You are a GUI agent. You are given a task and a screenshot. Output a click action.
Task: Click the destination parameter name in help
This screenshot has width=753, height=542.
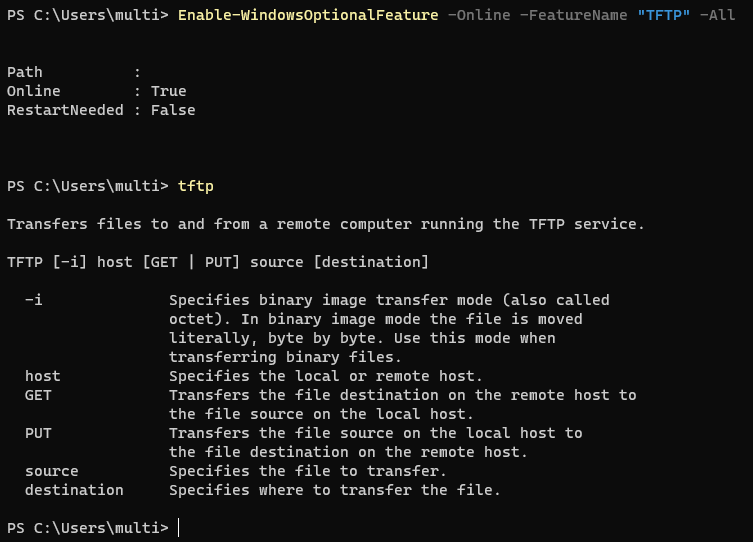[x=74, y=490]
